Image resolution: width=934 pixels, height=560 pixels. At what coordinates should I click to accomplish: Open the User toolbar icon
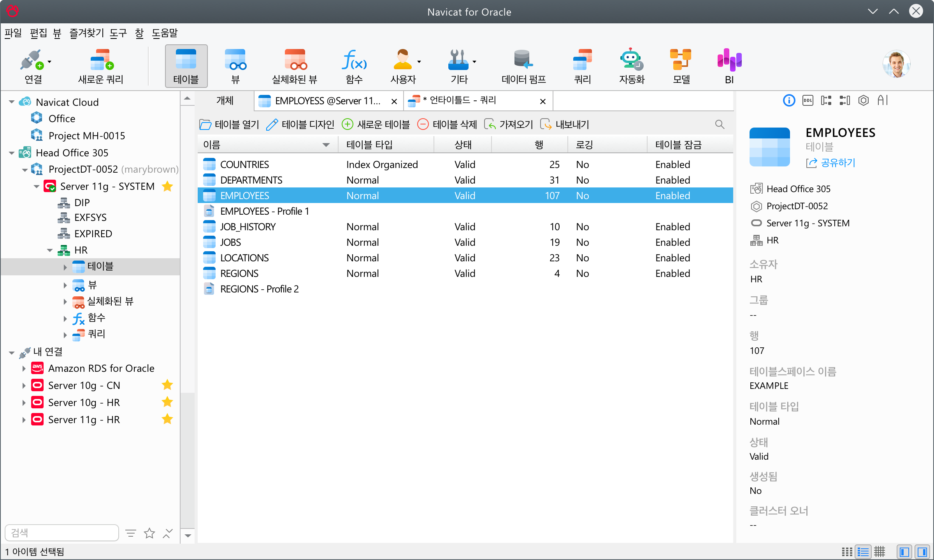(x=403, y=67)
